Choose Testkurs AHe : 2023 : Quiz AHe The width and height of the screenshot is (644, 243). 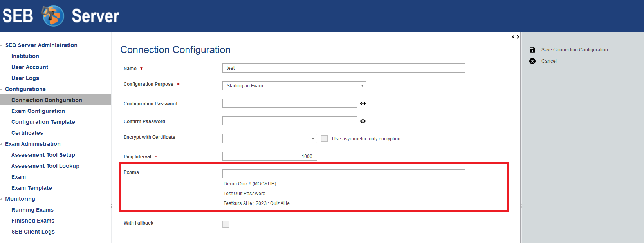coord(256,203)
